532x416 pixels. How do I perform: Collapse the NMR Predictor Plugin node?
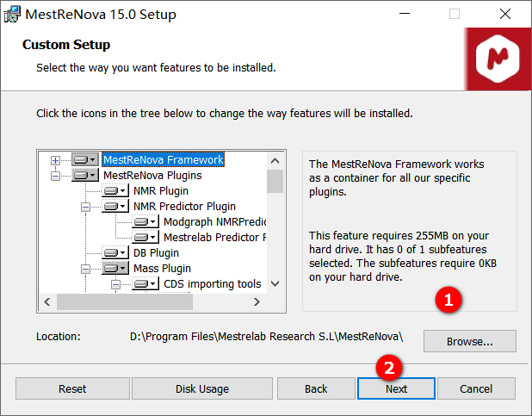coord(85,207)
